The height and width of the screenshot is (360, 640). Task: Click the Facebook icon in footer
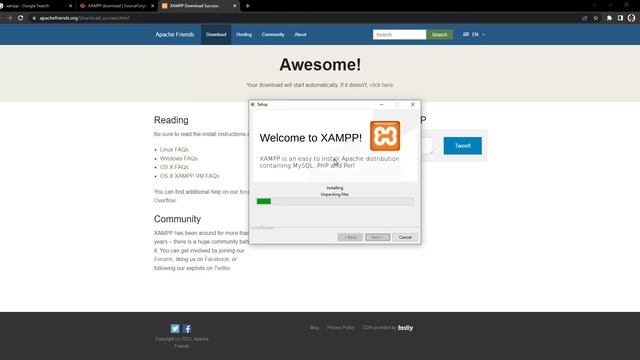click(187, 329)
